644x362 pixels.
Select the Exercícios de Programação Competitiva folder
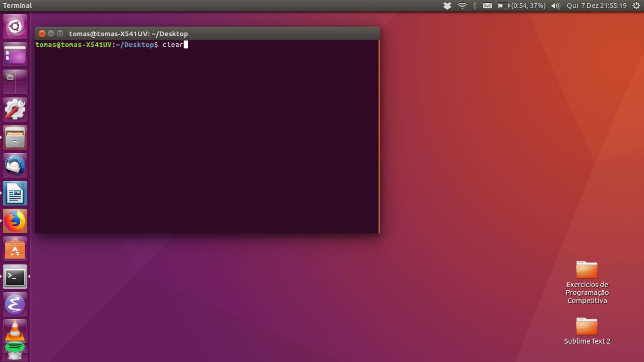[587, 282]
